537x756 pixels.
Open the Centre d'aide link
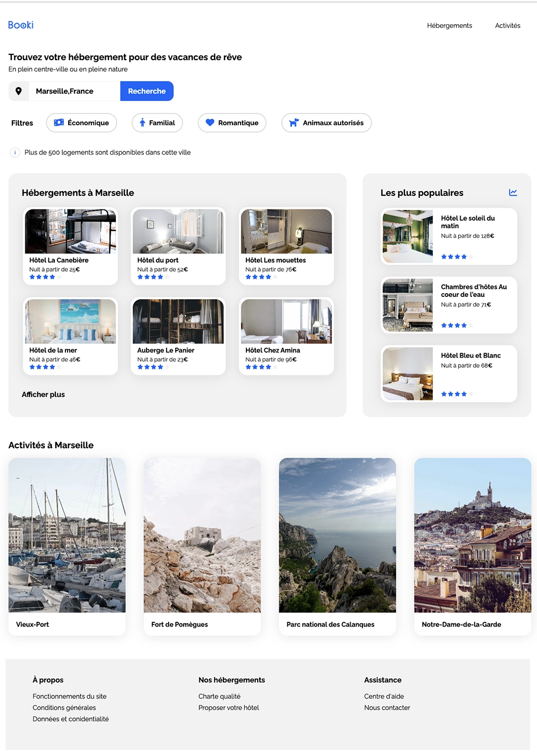tap(384, 696)
